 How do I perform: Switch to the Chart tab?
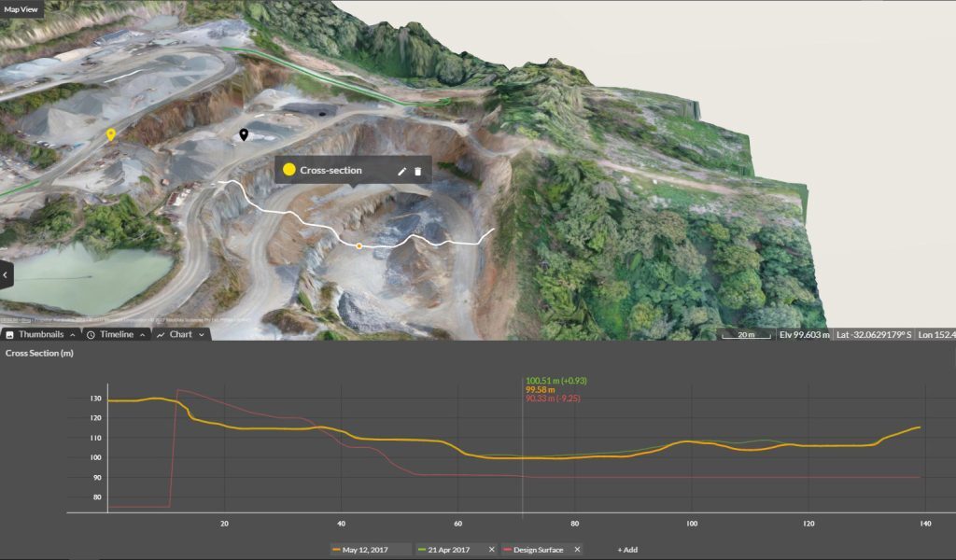181,334
